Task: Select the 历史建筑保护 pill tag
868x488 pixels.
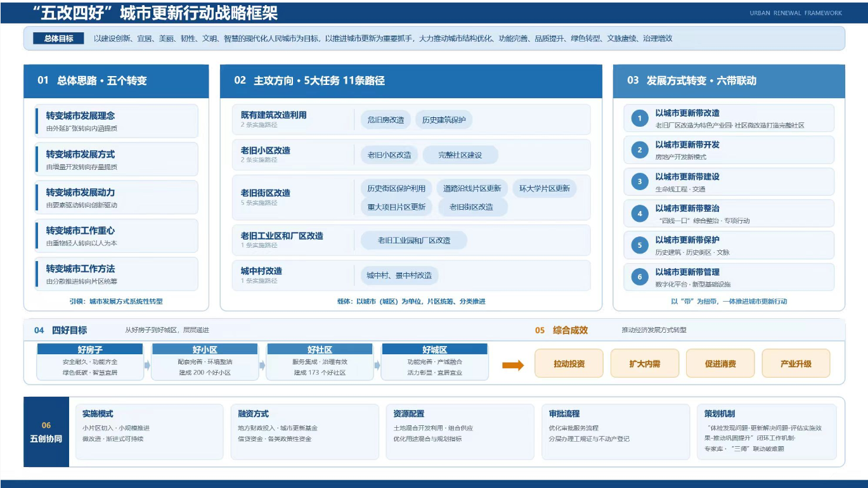Action: click(444, 120)
